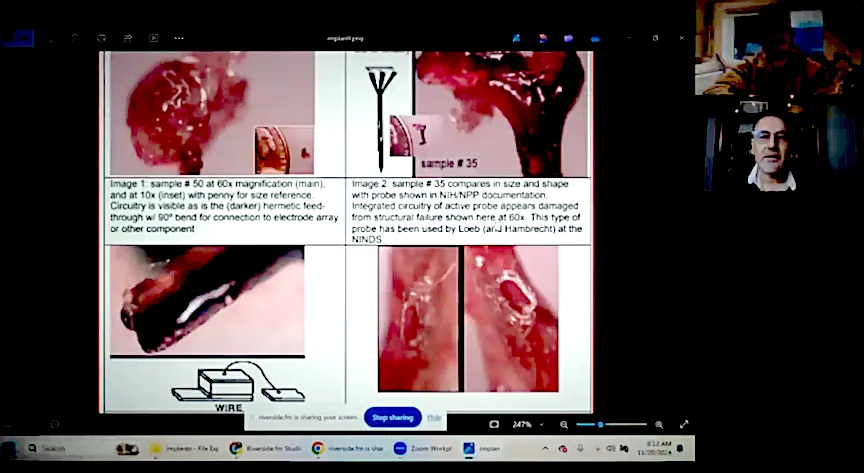Image resolution: width=864 pixels, height=473 pixels.
Task: Click the sample # 35 probe photo
Action: 501,114
